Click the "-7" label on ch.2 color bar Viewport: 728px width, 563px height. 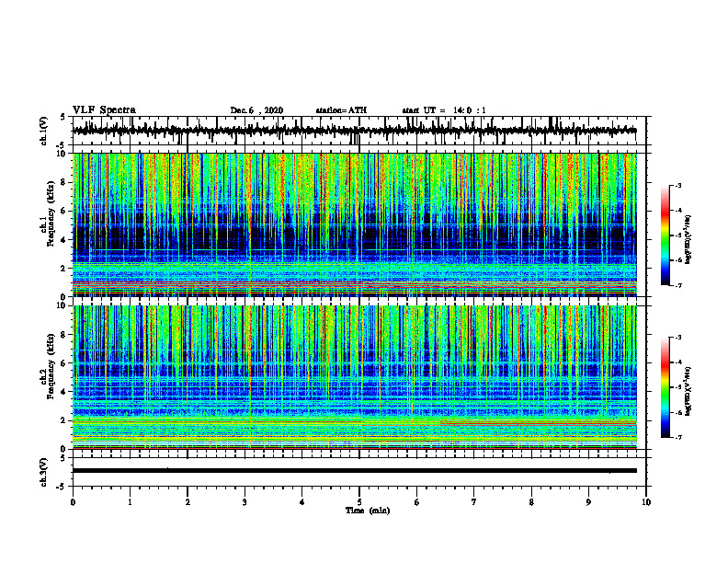pyautogui.click(x=678, y=437)
